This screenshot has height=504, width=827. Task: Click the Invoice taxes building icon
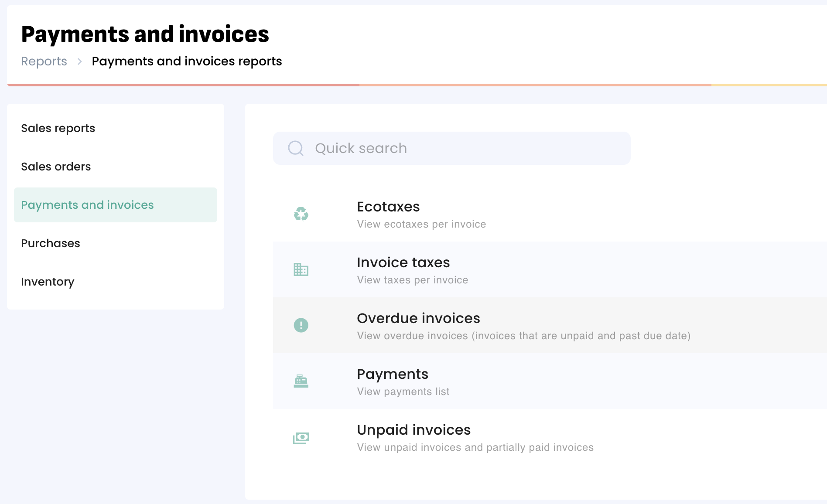point(301,270)
